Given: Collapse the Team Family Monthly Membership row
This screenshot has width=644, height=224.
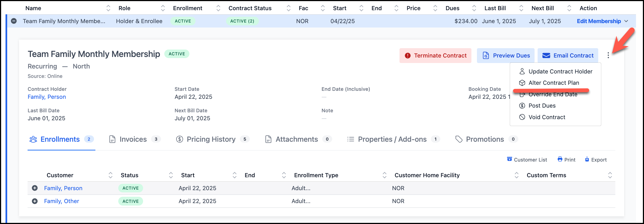Looking at the screenshot, I should pos(14,21).
